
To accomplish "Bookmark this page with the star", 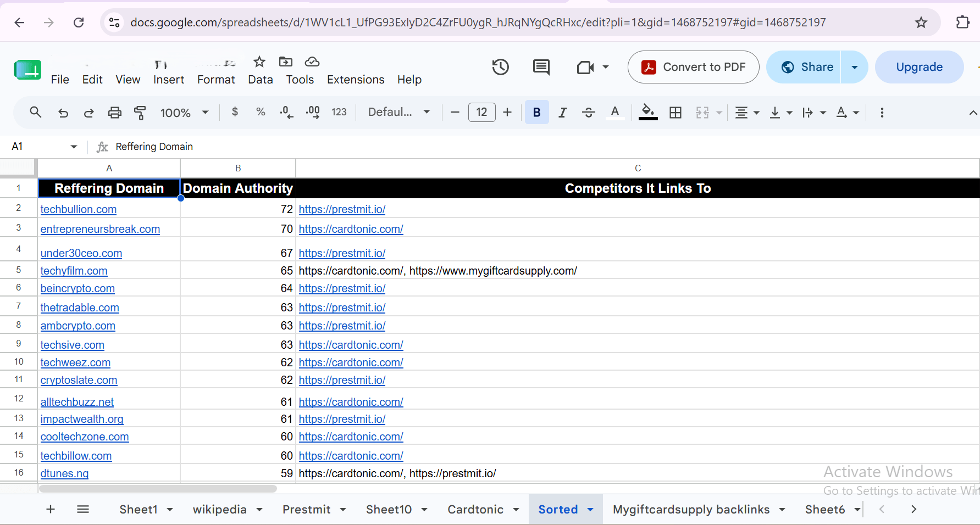I will coord(921,23).
